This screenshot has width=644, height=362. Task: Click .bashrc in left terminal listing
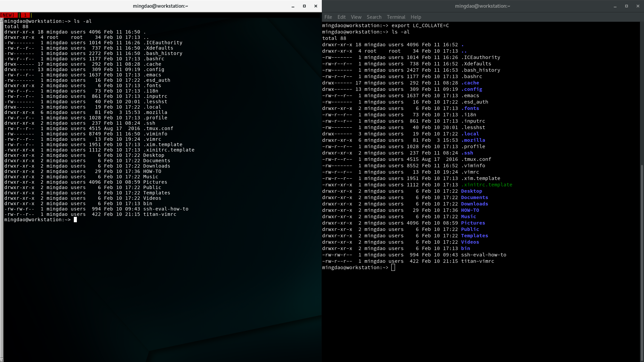(x=154, y=59)
